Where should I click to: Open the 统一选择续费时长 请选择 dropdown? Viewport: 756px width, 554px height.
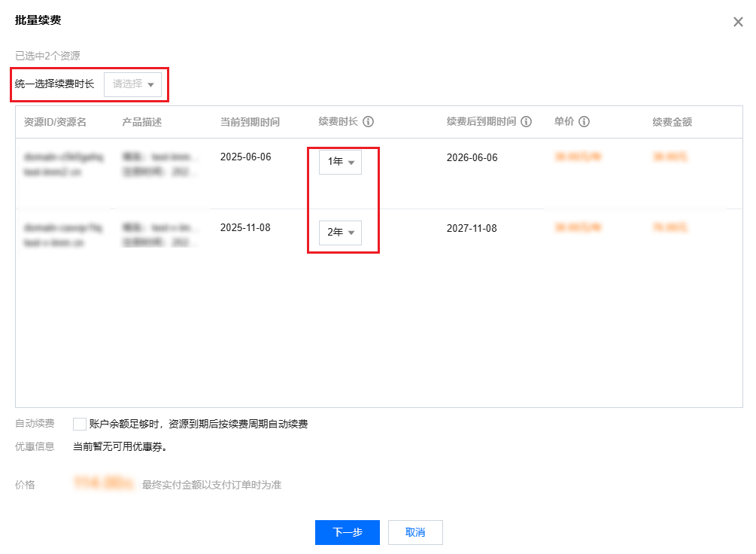click(132, 84)
